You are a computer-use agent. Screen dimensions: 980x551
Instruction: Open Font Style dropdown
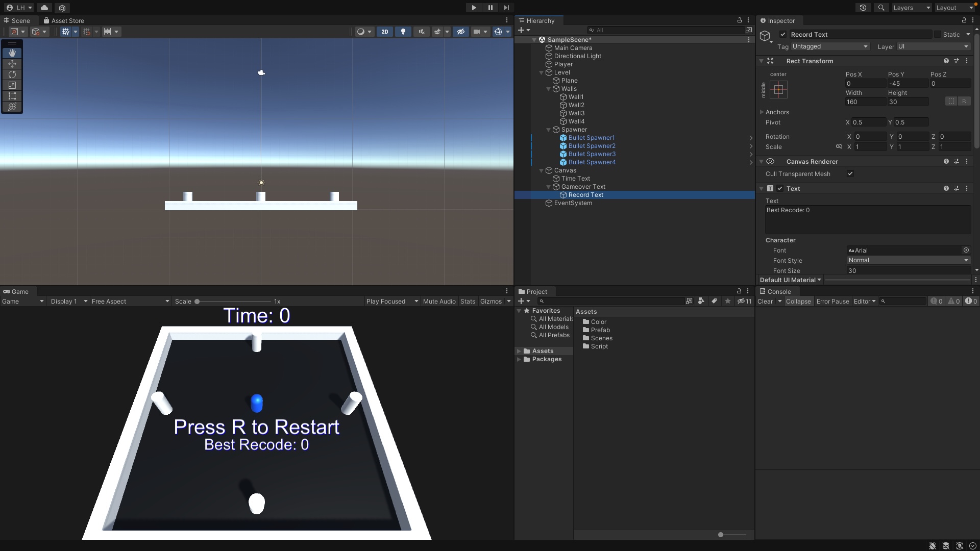click(x=908, y=260)
